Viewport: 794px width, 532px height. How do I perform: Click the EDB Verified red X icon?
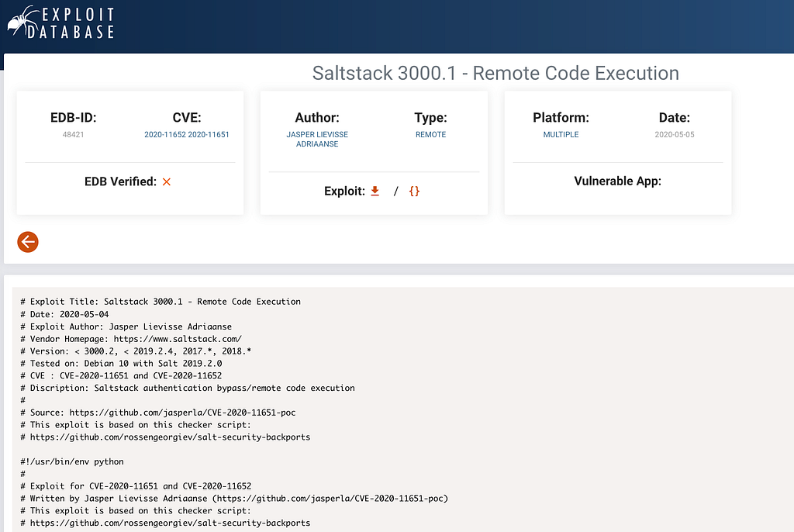click(x=167, y=181)
